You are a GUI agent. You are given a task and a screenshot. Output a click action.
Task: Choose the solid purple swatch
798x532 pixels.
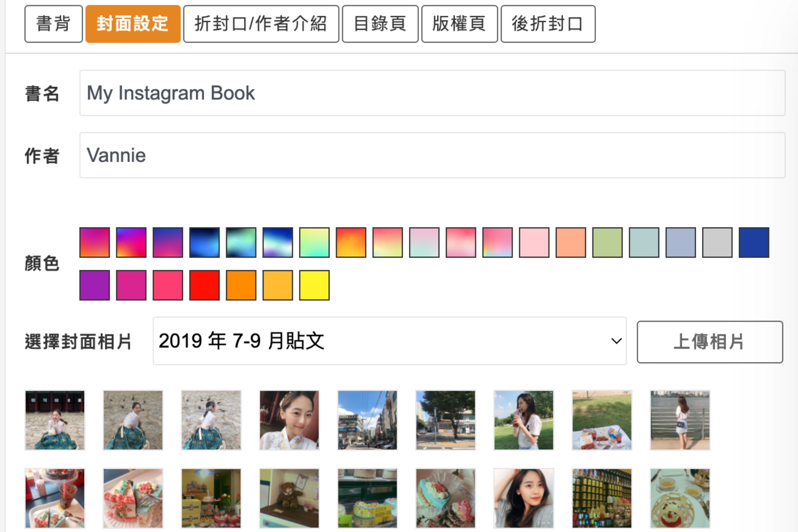pos(95,285)
